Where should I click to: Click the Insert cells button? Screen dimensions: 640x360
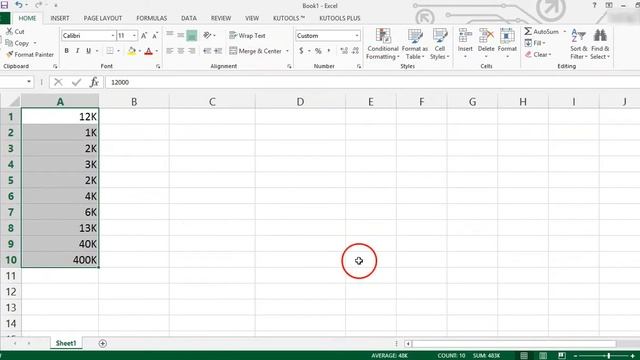click(x=465, y=44)
